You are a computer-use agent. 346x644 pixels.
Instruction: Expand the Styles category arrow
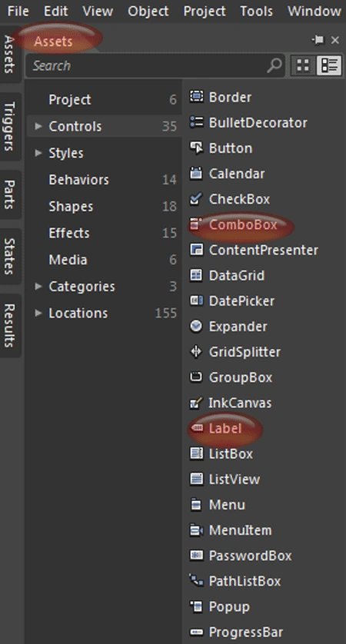(38, 153)
